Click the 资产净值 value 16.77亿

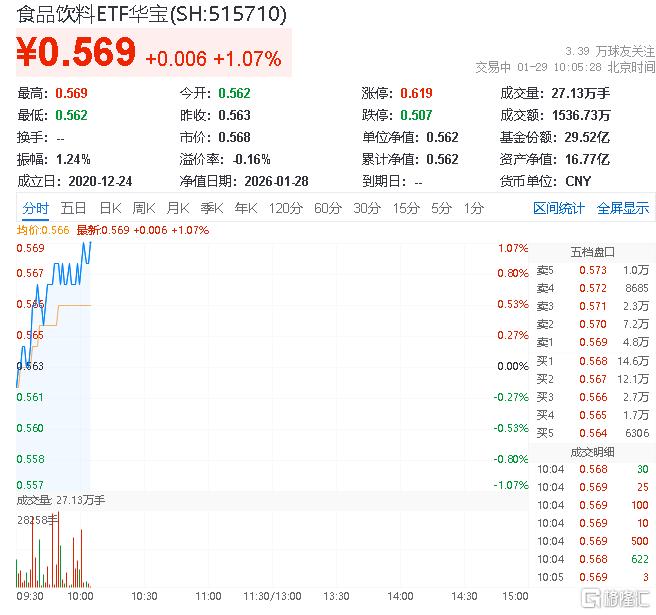[x=587, y=159]
